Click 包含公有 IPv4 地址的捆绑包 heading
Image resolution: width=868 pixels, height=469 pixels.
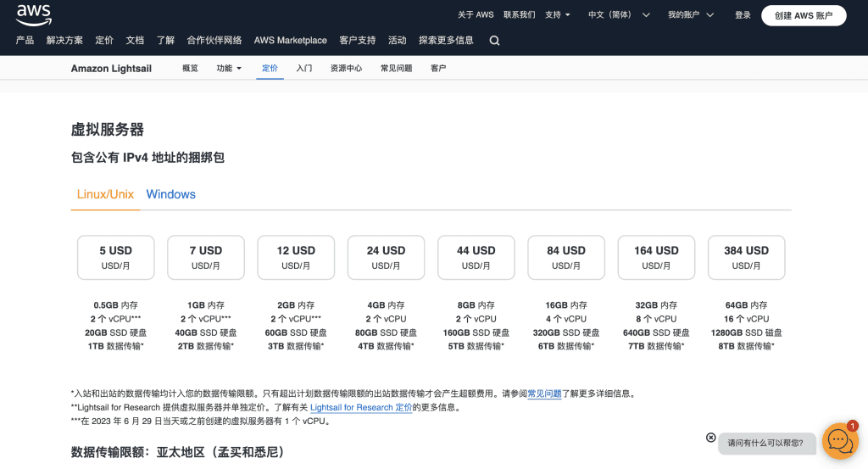click(x=147, y=158)
